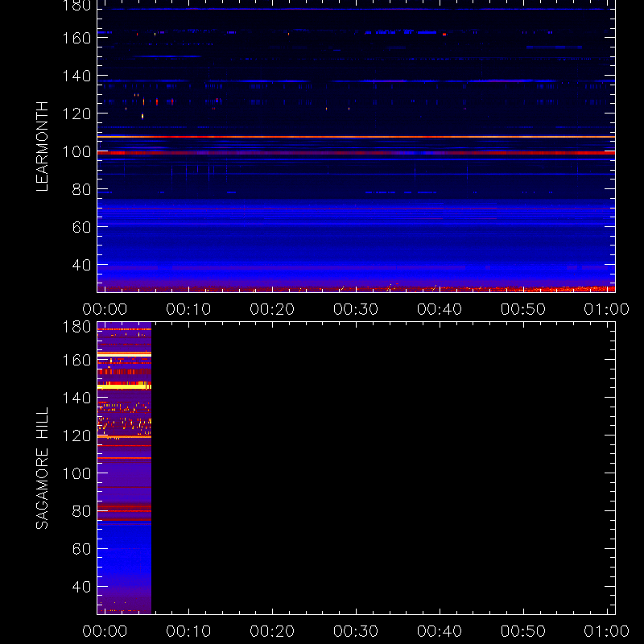
Task: Click the 00:50 time label under Learmonth plot
Action: pyautogui.click(x=522, y=309)
